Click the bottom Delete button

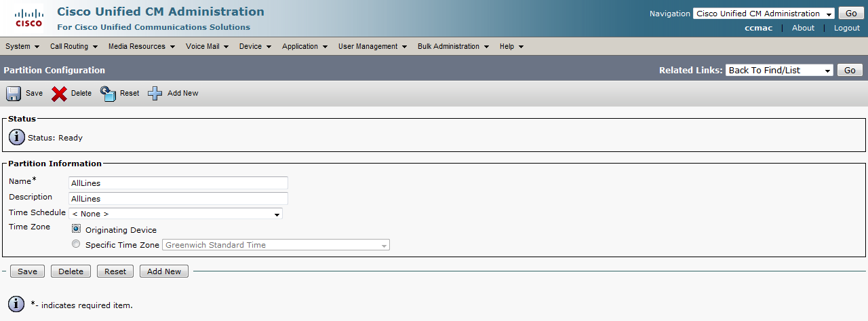[71, 271]
